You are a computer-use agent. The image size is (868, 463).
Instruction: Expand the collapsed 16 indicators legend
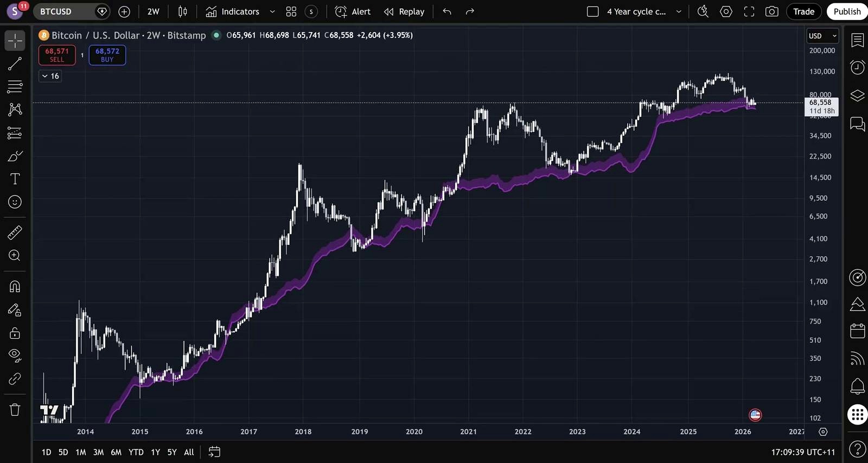[50, 76]
